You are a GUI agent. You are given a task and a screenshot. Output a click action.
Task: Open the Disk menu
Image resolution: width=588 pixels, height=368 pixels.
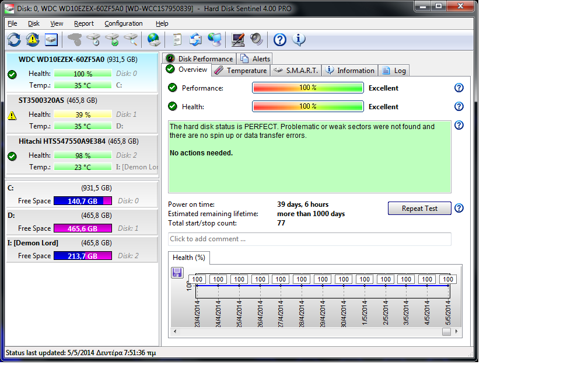34,23
